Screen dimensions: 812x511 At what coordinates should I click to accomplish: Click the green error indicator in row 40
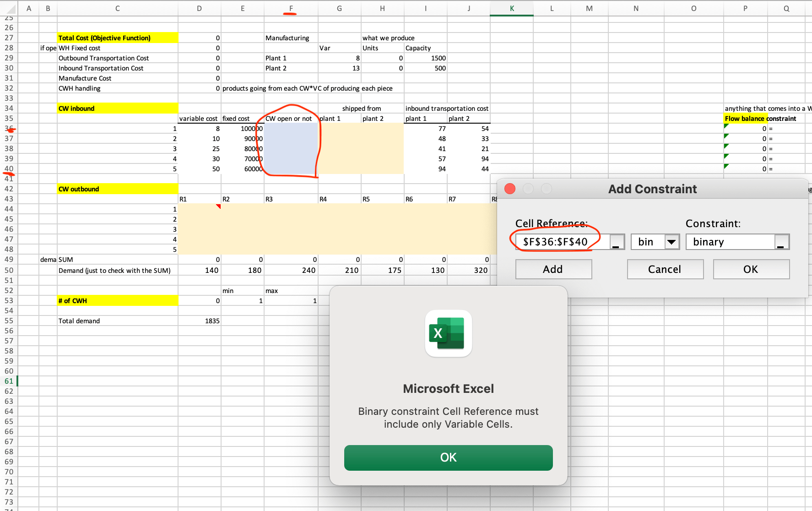pos(726,166)
